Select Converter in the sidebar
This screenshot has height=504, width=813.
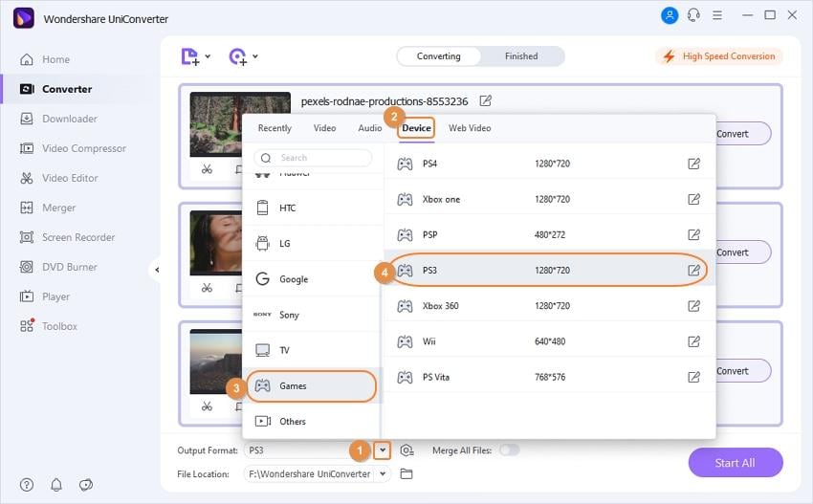click(77, 89)
